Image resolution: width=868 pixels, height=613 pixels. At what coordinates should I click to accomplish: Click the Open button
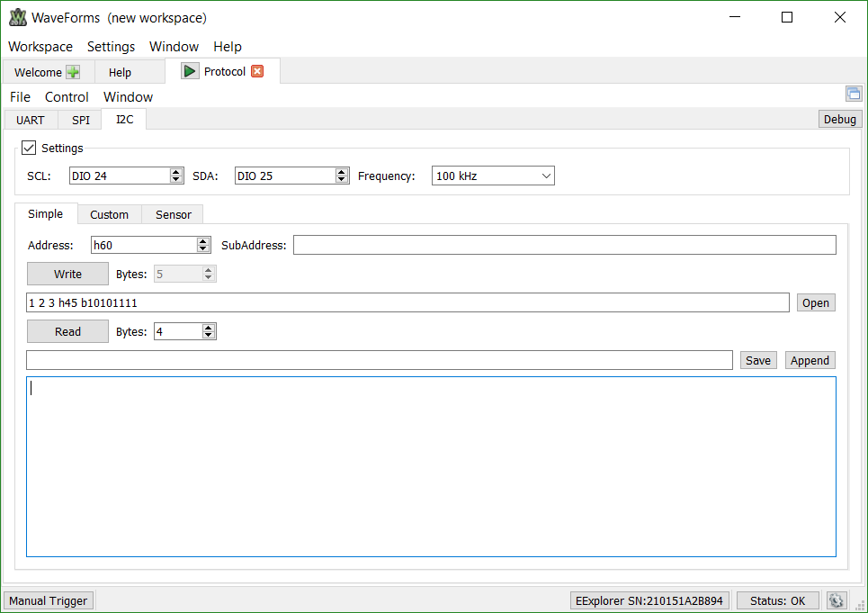point(816,303)
